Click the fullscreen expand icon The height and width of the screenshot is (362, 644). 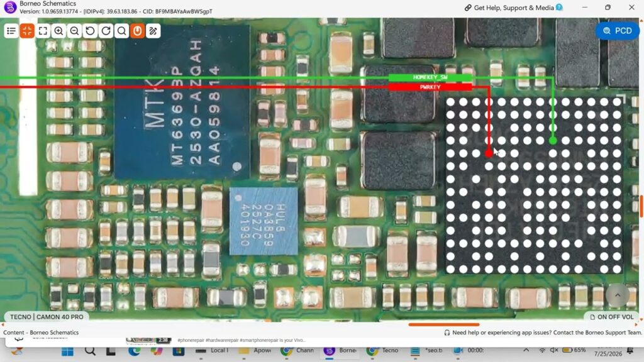tap(43, 31)
